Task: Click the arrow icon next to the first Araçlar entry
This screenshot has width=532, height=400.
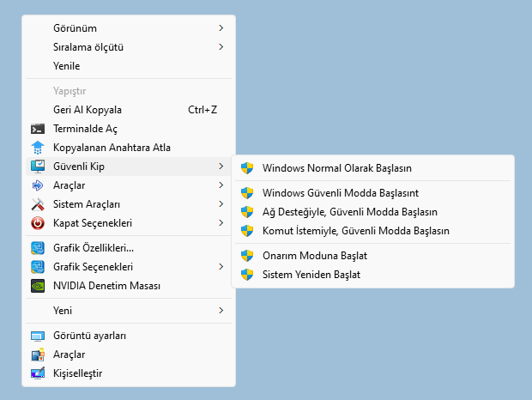Action: tap(38, 185)
